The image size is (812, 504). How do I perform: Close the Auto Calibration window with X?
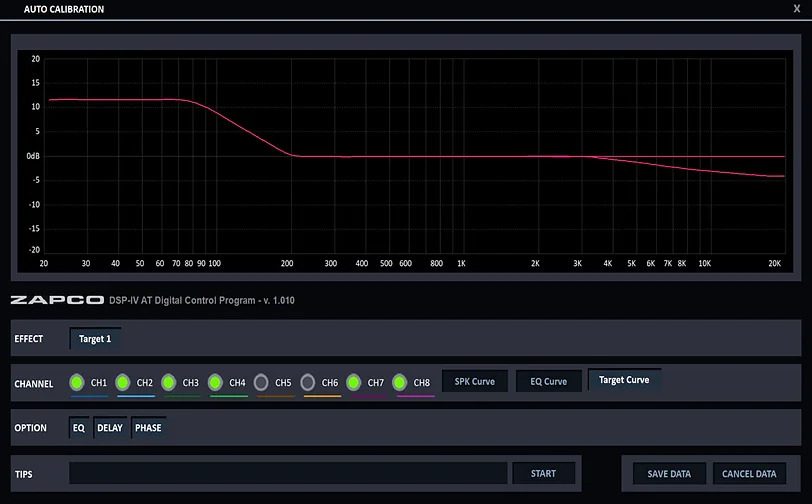pyautogui.click(x=797, y=9)
